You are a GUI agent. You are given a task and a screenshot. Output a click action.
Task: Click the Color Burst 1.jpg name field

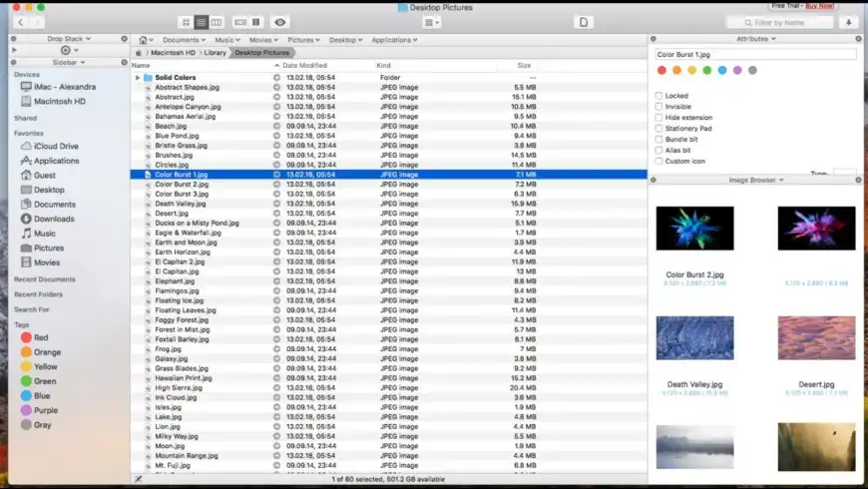[755, 54]
